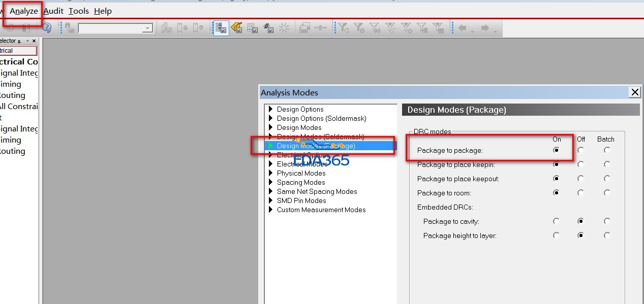Click the filter icon with outlined square
This screenshot has height=304, width=644.
[422, 28]
